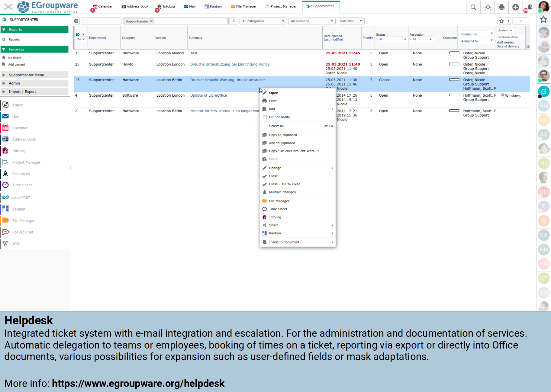Click the print icon in top toolbar

coord(501,7)
